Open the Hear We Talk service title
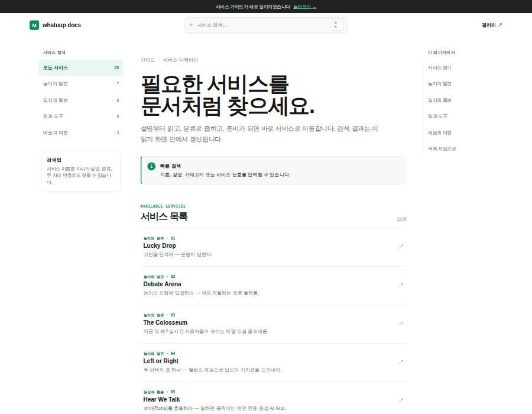The height and width of the screenshot is (414, 532). tap(161, 399)
